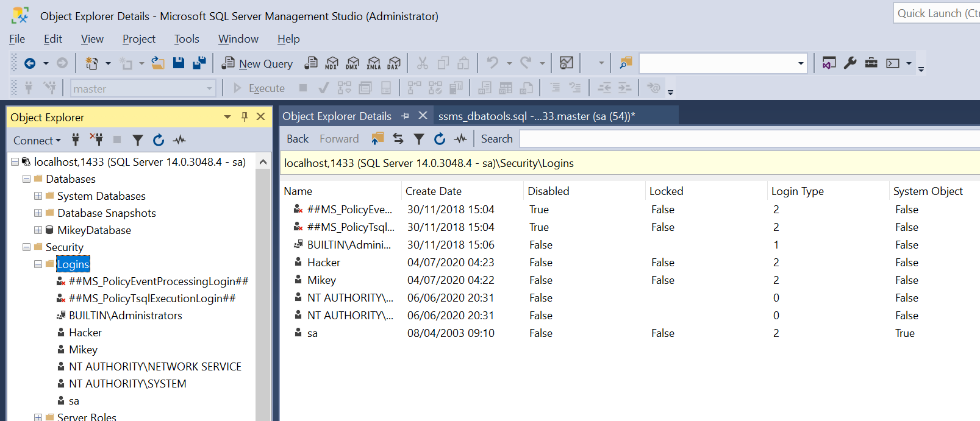
Task: Expand the System Databases node
Action: pyautogui.click(x=38, y=196)
